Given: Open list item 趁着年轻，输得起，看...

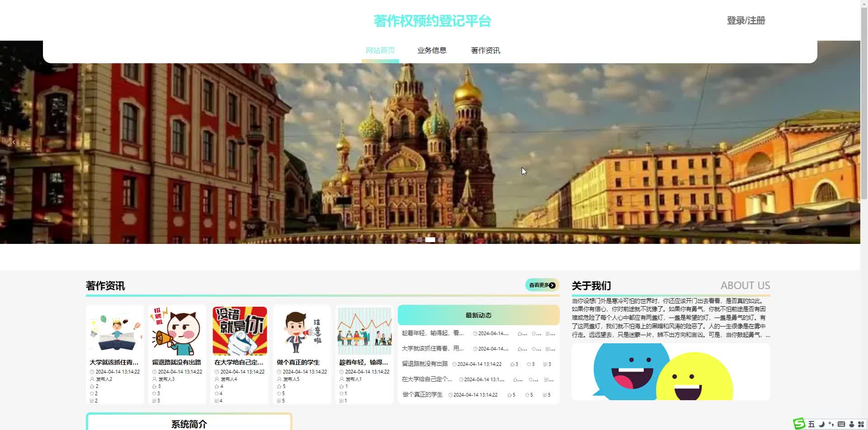Looking at the screenshot, I should 433,333.
